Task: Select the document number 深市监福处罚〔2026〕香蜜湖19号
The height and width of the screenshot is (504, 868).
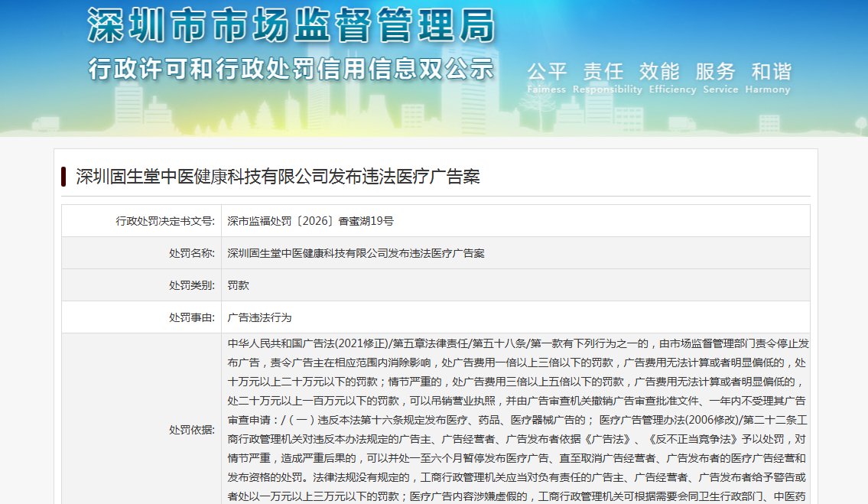Action: coord(310,221)
